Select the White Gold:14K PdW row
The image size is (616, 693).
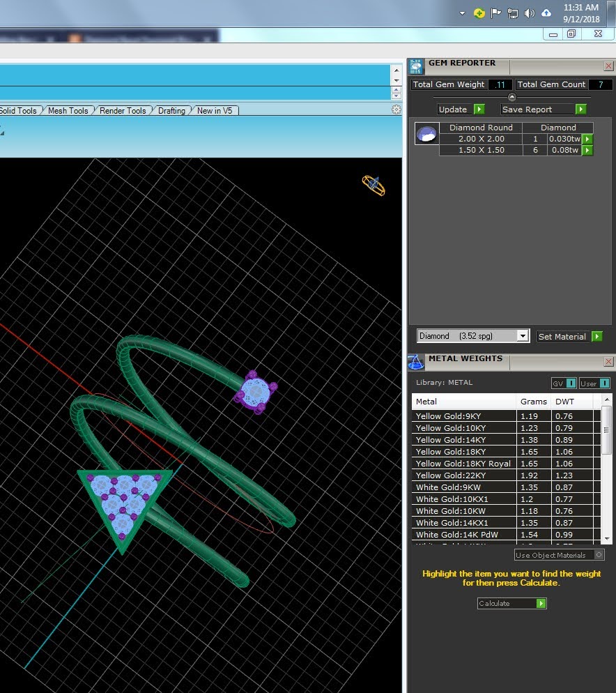[x=506, y=534]
